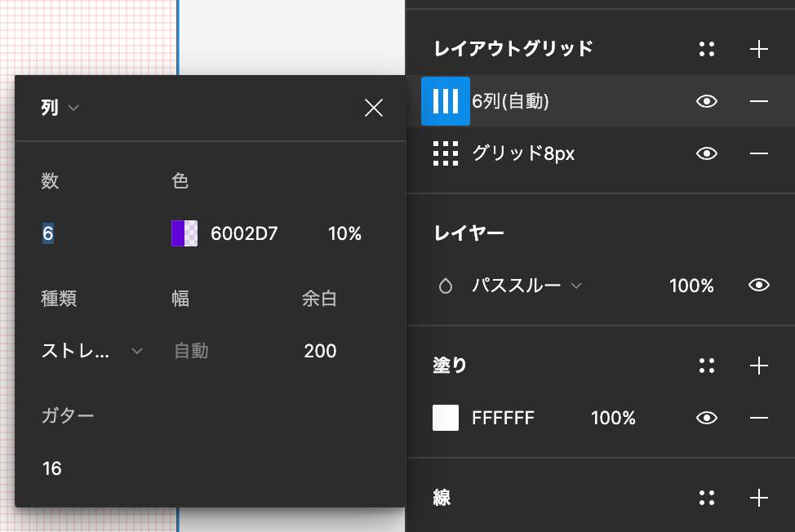Click the 6002D7 grid color swatch
This screenshot has width=795, height=532.
184,233
